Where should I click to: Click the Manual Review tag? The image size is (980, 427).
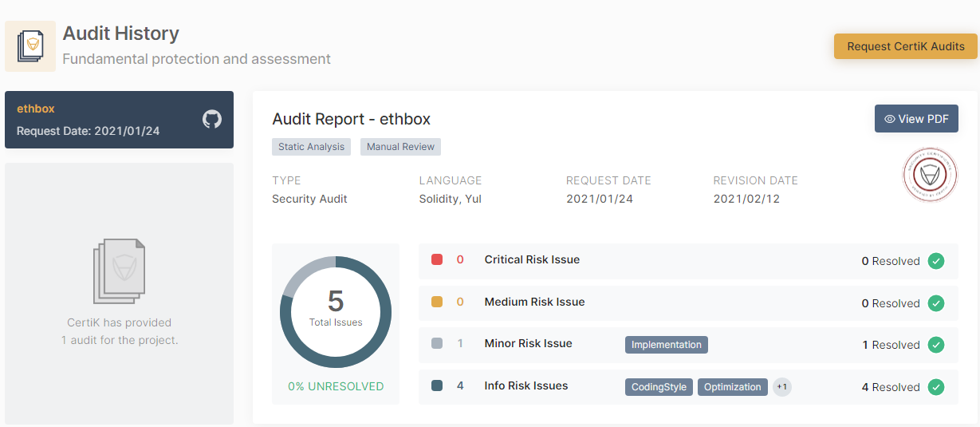[400, 147]
